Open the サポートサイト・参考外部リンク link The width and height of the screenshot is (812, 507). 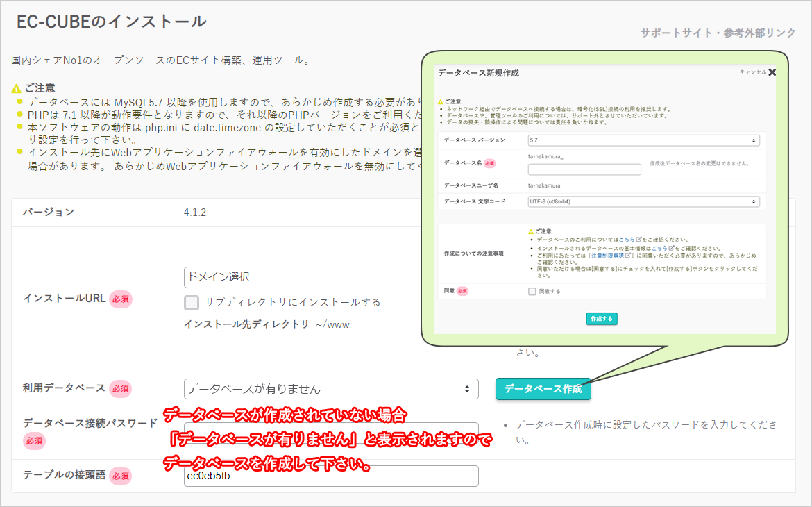tap(717, 31)
